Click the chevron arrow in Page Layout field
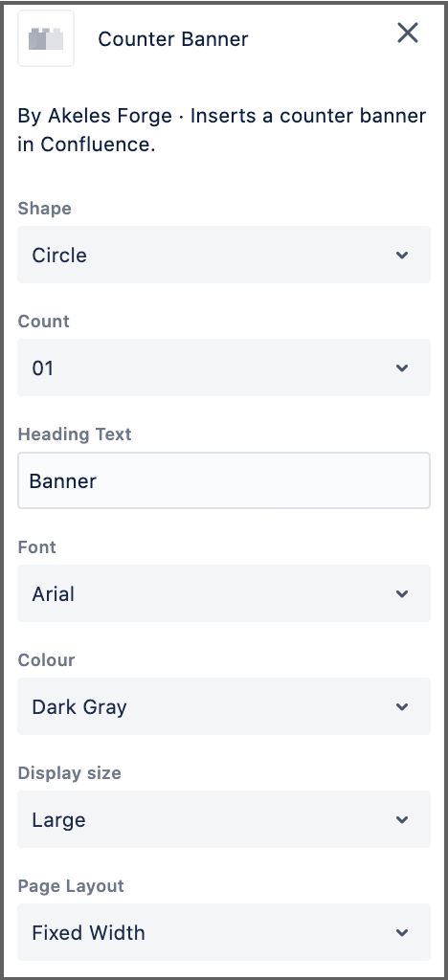This screenshot has width=448, height=980. [x=402, y=932]
